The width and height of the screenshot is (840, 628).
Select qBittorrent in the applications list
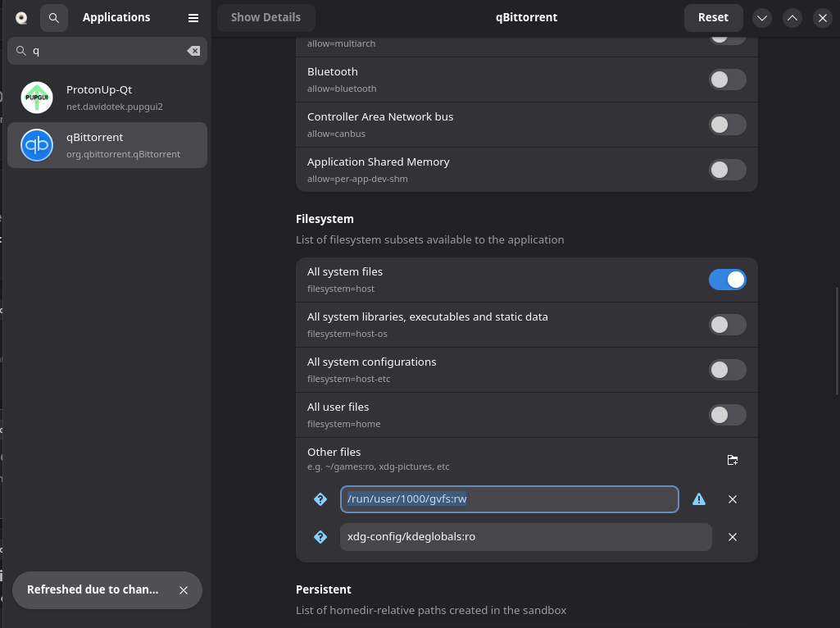(107, 145)
